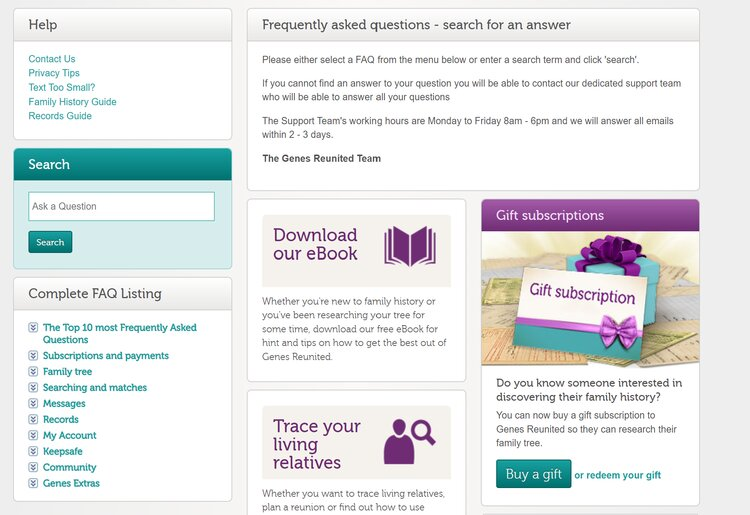
Task: Click the expand icon beside Genes Extras
Action: tap(34, 484)
